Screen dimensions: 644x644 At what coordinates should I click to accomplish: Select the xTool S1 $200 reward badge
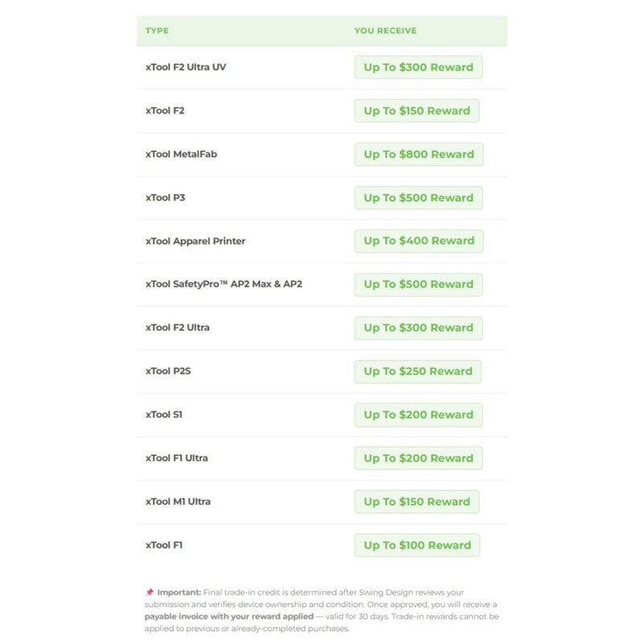tap(418, 415)
